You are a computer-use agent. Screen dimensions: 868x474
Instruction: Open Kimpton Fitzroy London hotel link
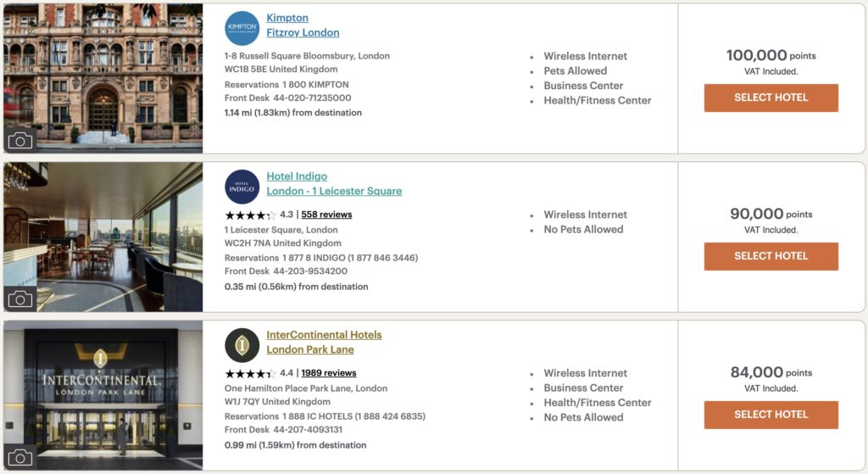303,25
